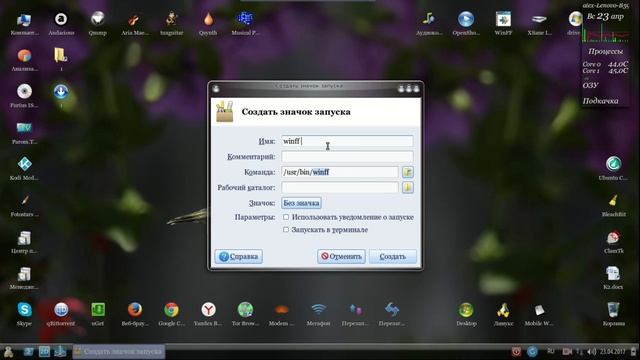Screen dimensions: 640x360
Task: Open Справка help button in dialog
Action: [x=239, y=256]
